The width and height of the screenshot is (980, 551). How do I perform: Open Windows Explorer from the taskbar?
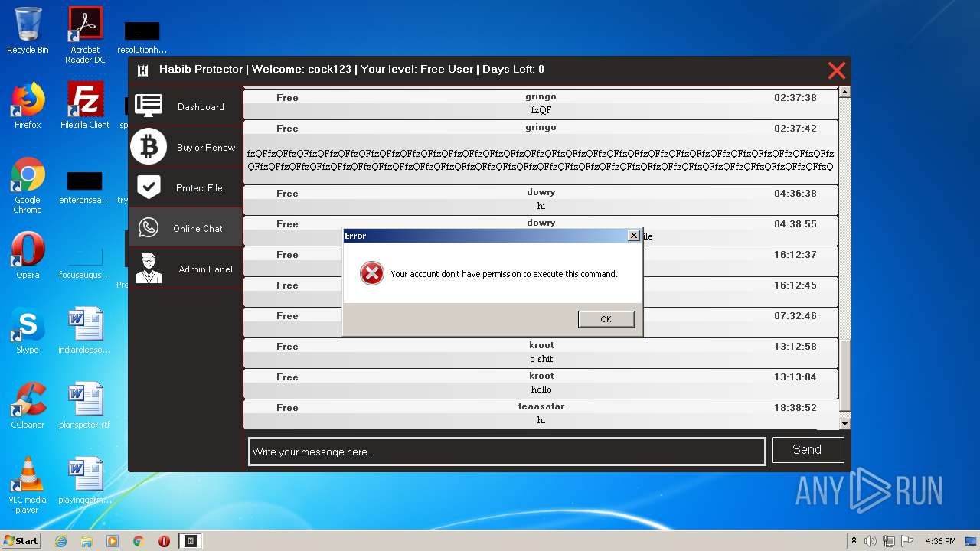pyautogui.click(x=87, y=541)
